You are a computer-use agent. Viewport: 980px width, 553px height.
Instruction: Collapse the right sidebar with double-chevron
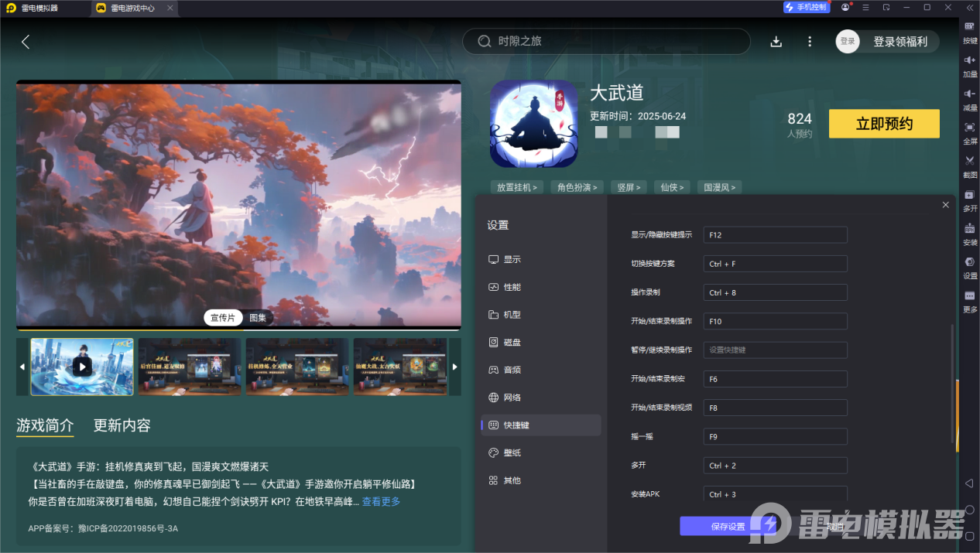[x=969, y=7]
